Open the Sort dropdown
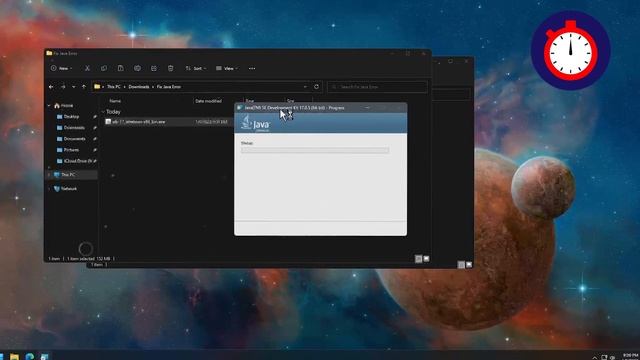Image resolution: width=640 pixels, height=360 pixels. click(x=196, y=69)
